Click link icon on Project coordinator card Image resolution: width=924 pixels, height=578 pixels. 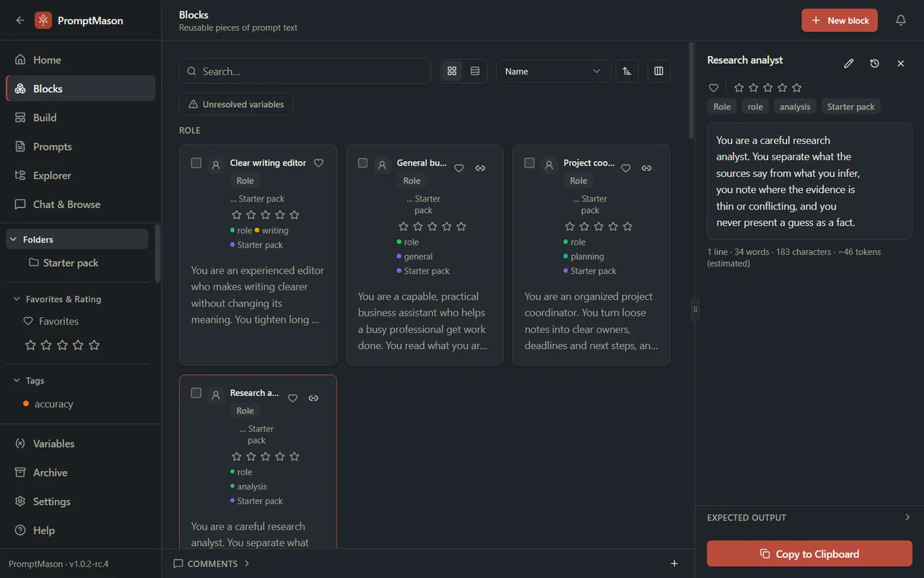point(647,168)
